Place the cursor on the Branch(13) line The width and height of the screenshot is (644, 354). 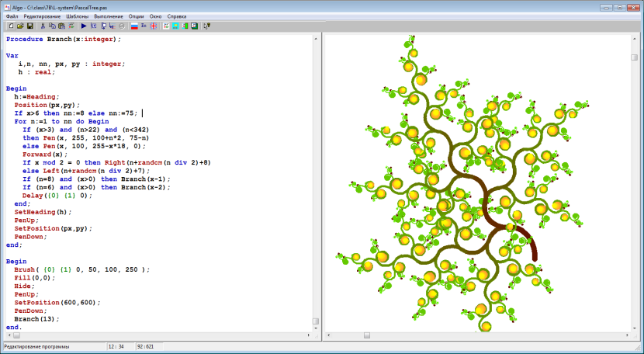[36, 319]
